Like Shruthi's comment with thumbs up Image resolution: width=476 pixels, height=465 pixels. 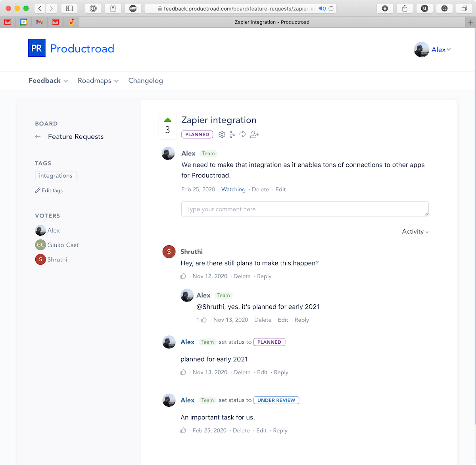(183, 276)
